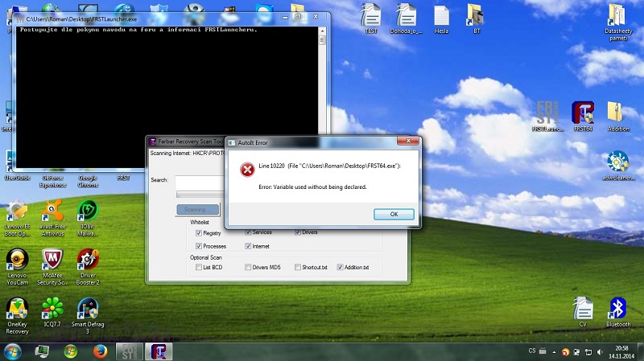Select the Bluetooth desktop icon
Viewport: 644px width, 361px height.
click(618, 312)
